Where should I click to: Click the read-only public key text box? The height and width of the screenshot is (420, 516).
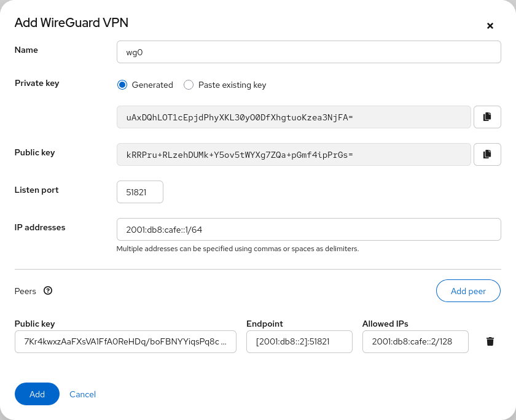click(294, 155)
